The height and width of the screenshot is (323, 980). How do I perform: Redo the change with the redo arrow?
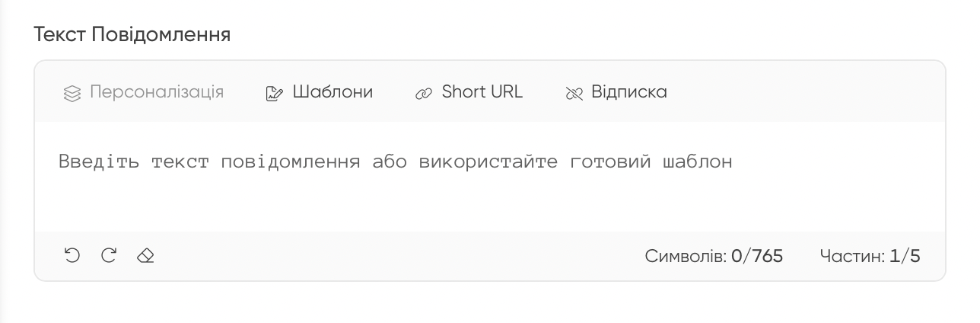point(109,255)
